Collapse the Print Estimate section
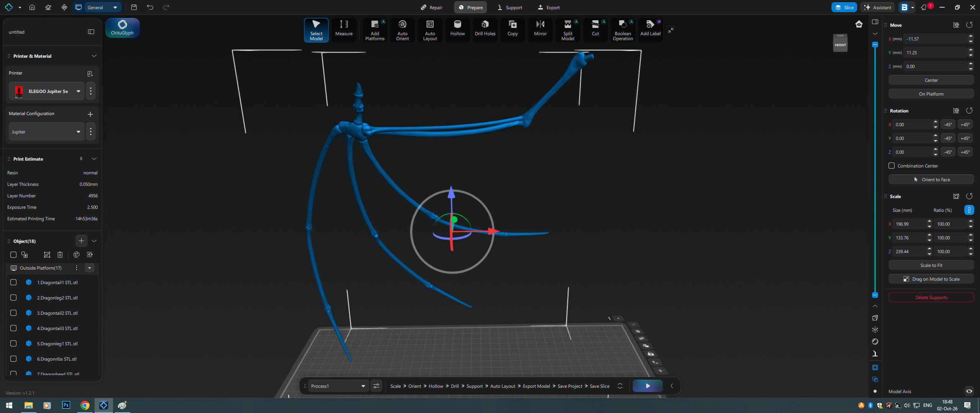This screenshot has height=413, width=980. pos(94,159)
